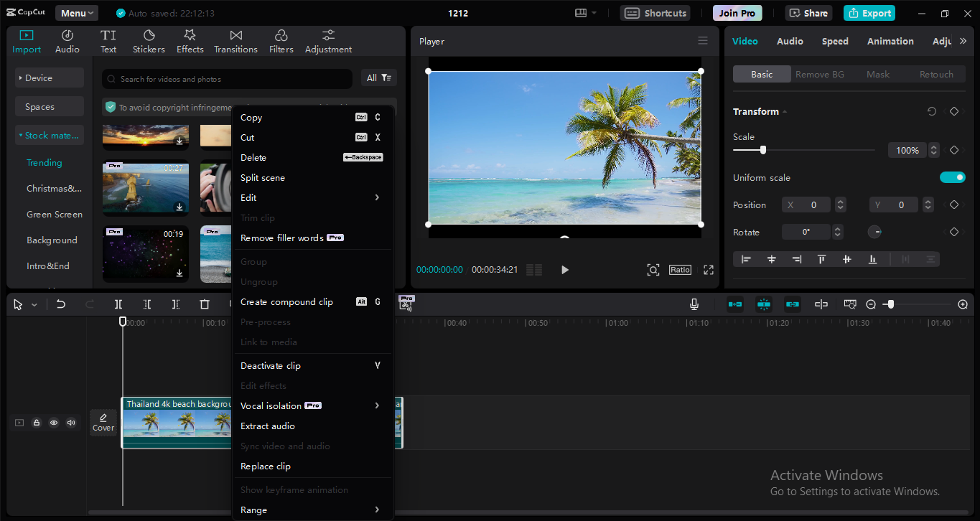Click the record voiceover microphone icon
This screenshot has width=980, height=521.
[694, 304]
